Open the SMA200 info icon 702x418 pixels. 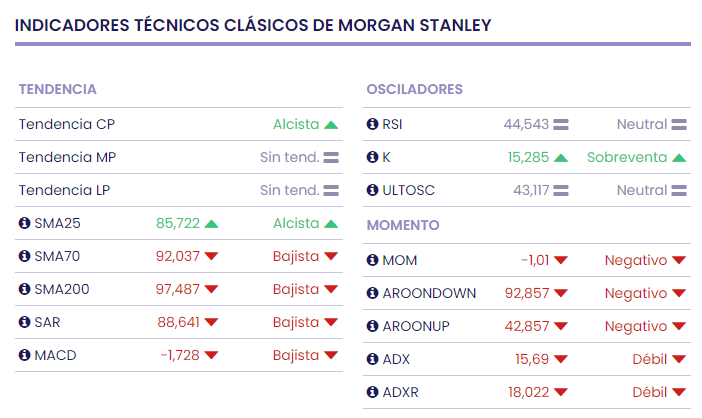[25, 290]
